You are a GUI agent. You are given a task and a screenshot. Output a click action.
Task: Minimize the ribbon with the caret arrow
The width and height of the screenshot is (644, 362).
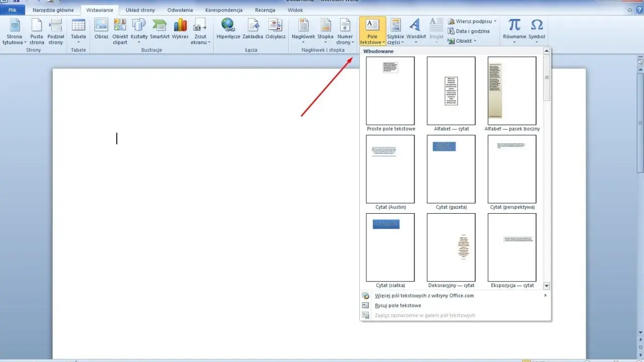[x=630, y=10]
